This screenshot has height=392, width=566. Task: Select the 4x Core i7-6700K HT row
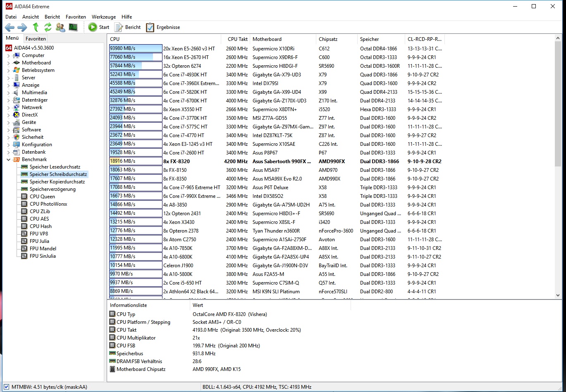(x=276, y=100)
